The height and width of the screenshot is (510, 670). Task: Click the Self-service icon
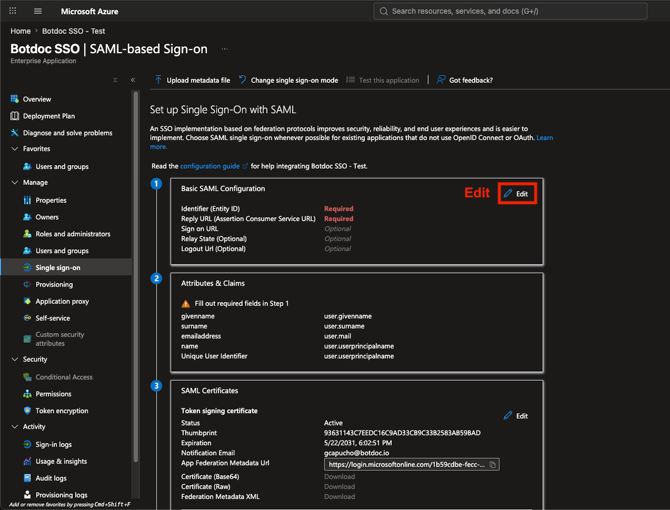(x=27, y=318)
